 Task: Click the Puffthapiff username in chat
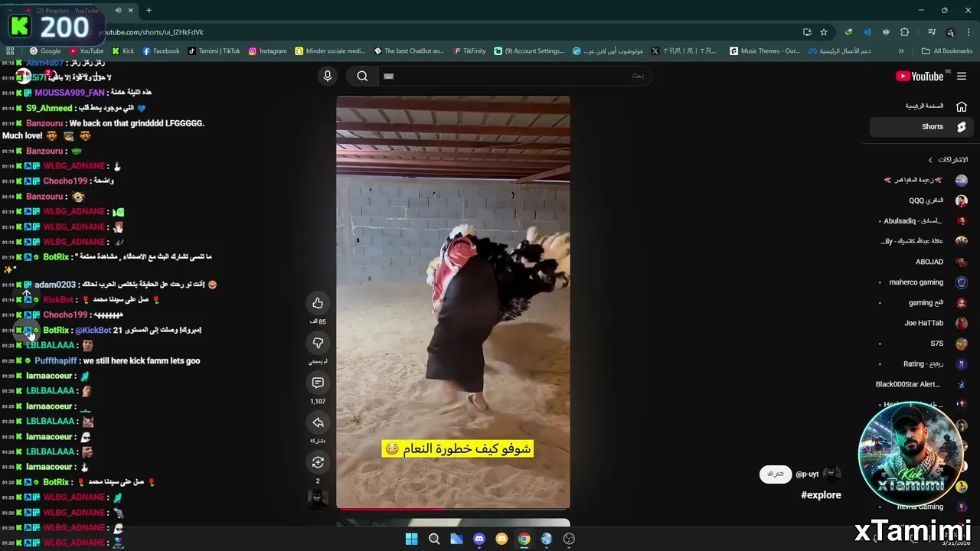click(x=56, y=360)
